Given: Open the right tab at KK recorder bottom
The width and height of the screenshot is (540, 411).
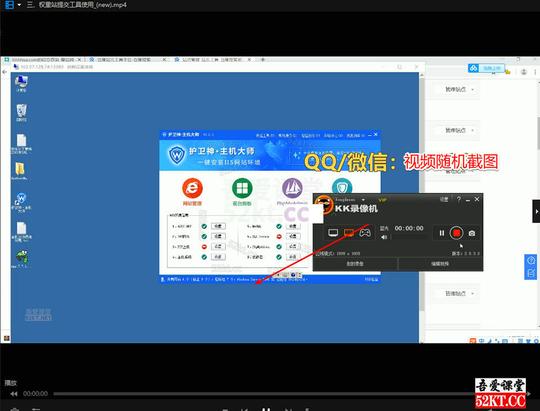Looking at the screenshot, I should (440, 264).
